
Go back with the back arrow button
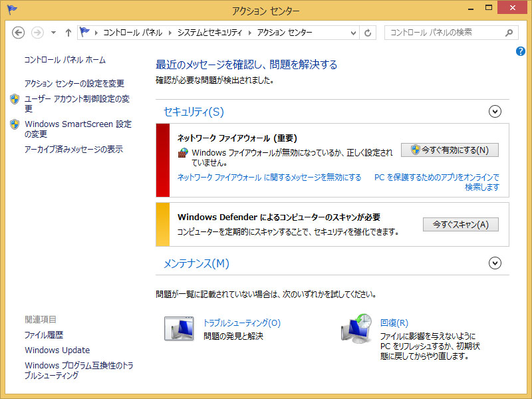(19, 33)
